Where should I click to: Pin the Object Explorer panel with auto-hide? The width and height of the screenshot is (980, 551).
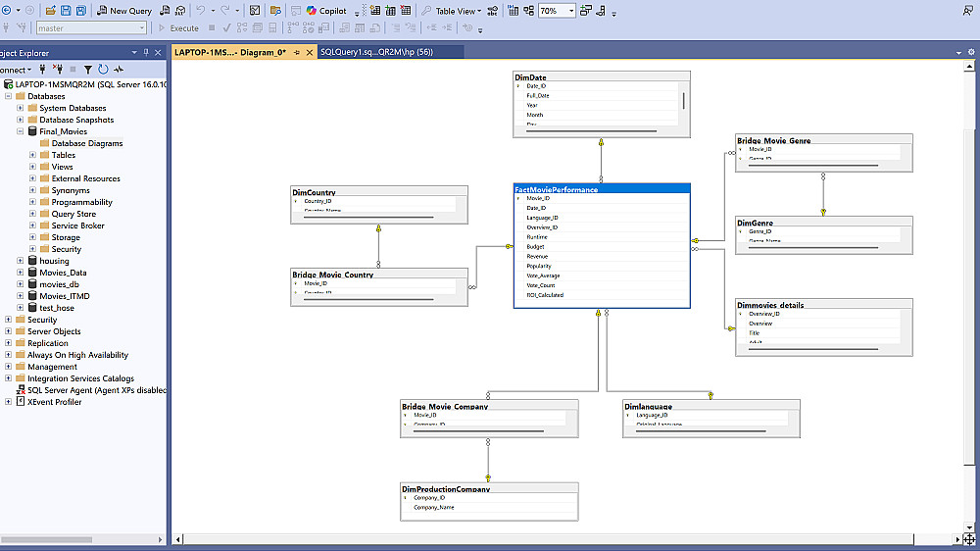coord(148,53)
